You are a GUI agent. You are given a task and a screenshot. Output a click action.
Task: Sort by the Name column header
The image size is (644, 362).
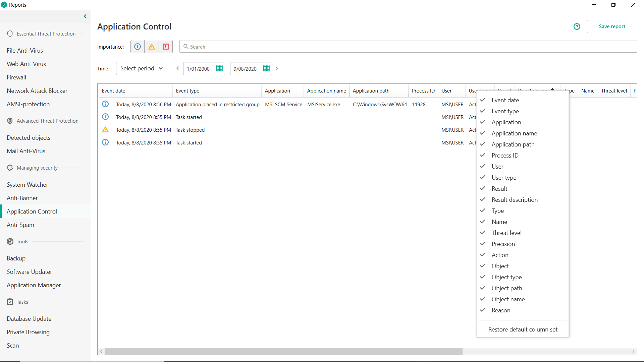[588, 90]
